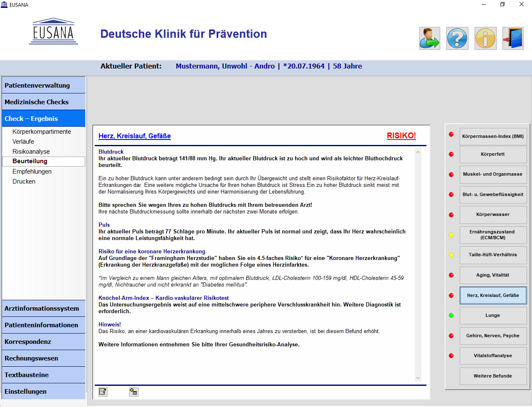Click the Lunge button

pos(493,315)
